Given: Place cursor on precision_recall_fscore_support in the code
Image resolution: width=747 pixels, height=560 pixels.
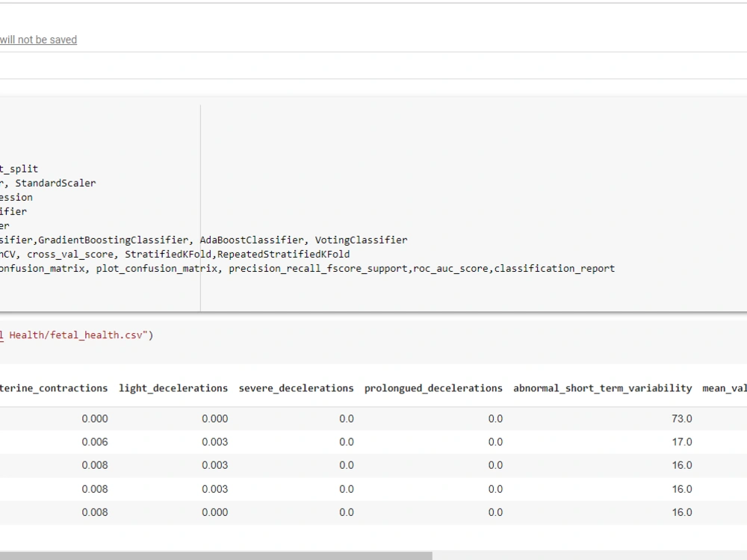Looking at the screenshot, I should point(318,269).
